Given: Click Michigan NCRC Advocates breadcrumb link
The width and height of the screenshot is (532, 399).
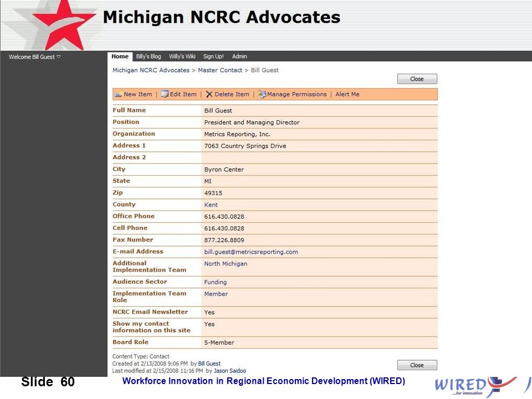Looking at the screenshot, I should [x=151, y=70].
